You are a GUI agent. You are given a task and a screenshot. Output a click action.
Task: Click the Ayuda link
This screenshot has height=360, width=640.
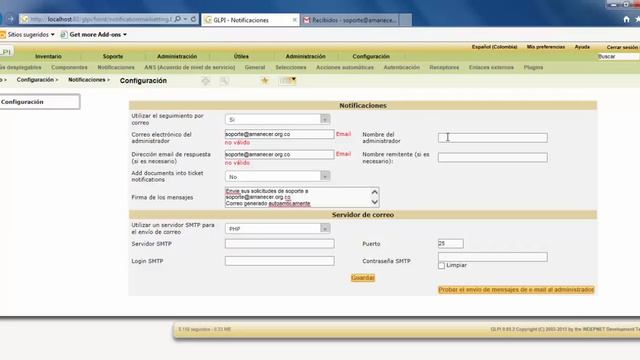coord(582,47)
